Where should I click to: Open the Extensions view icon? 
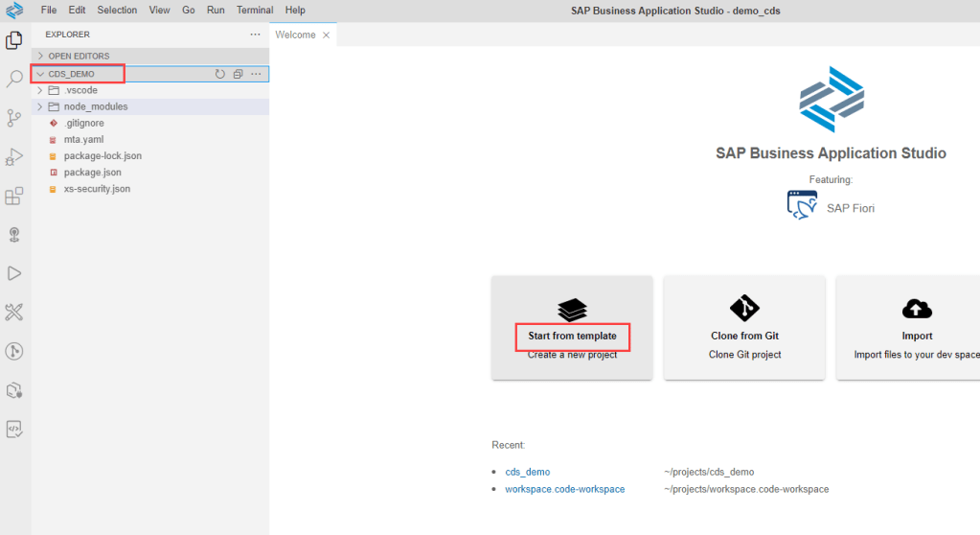click(x=14, y=196)
